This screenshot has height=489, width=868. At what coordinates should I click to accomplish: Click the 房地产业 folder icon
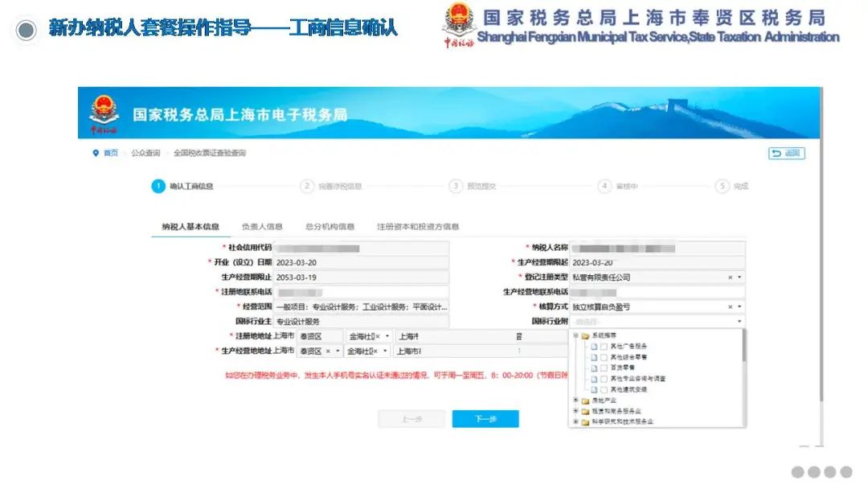[x=585, y=401]
